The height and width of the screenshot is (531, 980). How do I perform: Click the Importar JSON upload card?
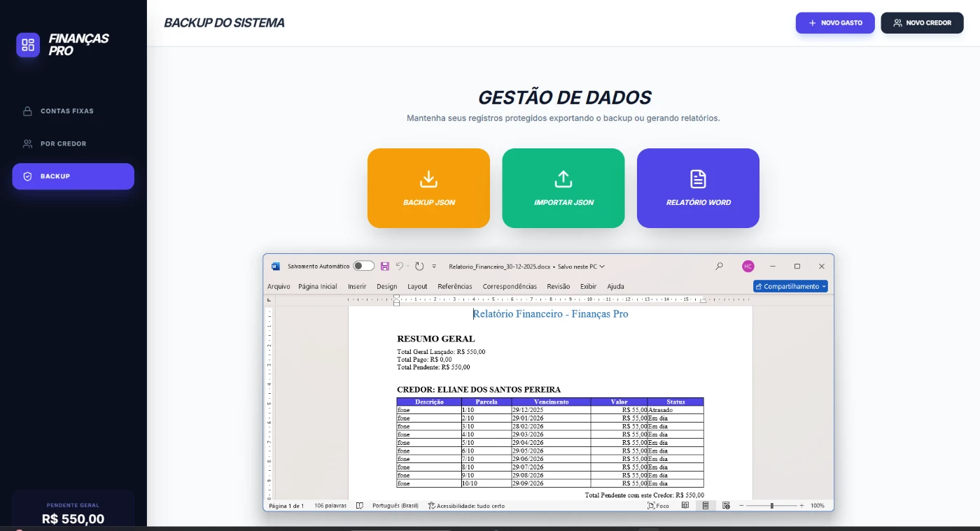(563, 188)
